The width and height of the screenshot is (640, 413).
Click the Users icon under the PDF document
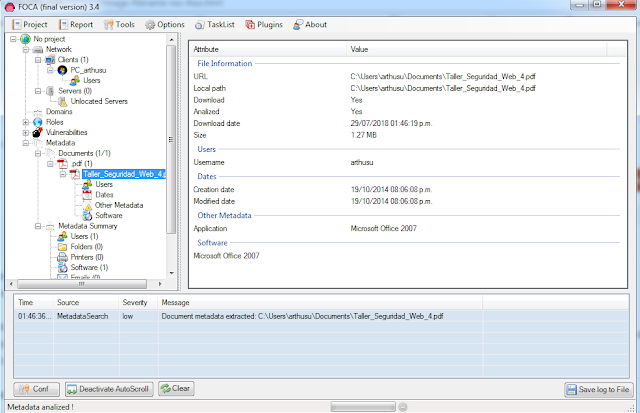[87, 185]
